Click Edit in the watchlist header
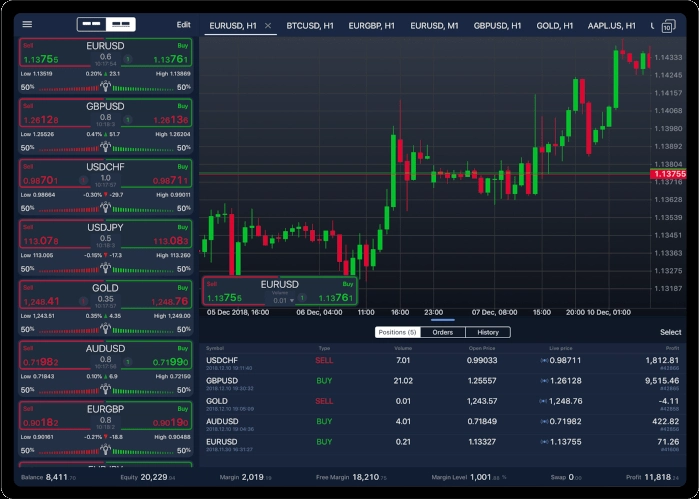The width and height of the screenshot is (699, 499). tap(183, 25)
